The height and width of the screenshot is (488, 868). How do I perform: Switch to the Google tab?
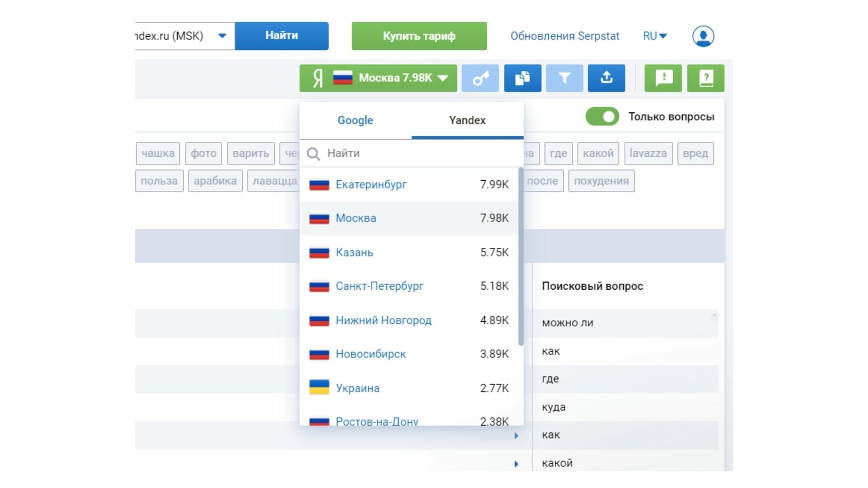point(355,120)
